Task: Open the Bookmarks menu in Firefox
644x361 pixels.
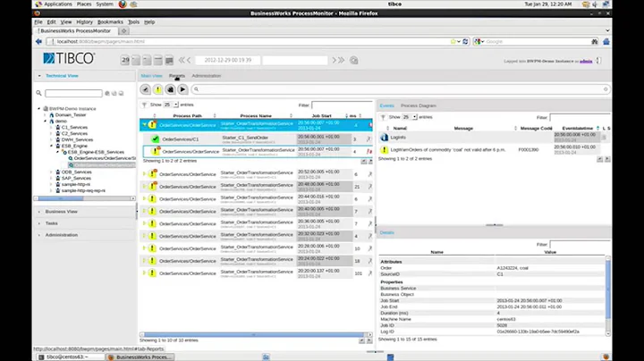Action: pos(110,22)
